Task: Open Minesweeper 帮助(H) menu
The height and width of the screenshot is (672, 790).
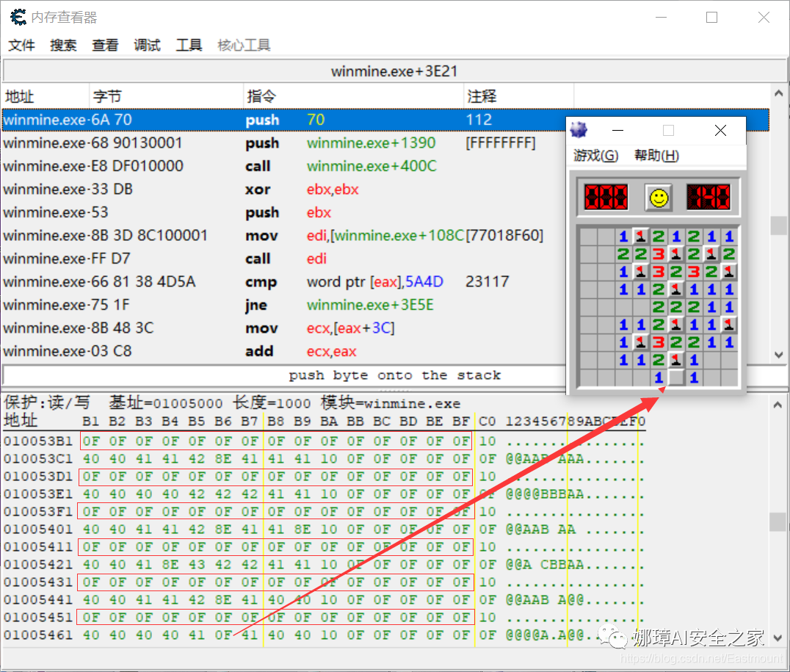Action: [656, 155]
